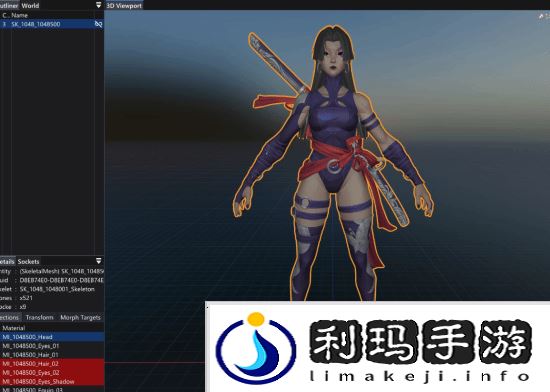
Task: Select the MI_1048500_Eyes_01 material row
Action: click(x=52, y=346)
